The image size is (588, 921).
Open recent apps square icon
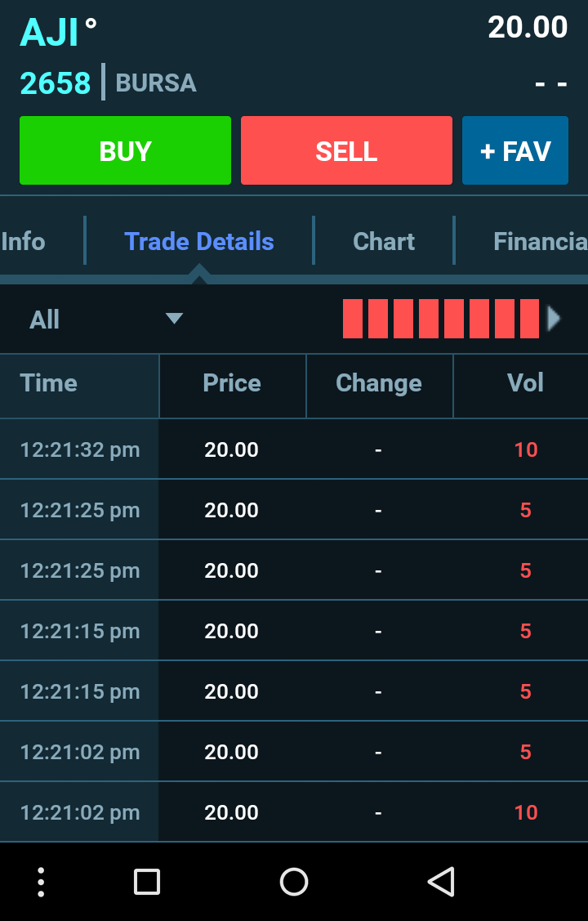tap(147, 882)
